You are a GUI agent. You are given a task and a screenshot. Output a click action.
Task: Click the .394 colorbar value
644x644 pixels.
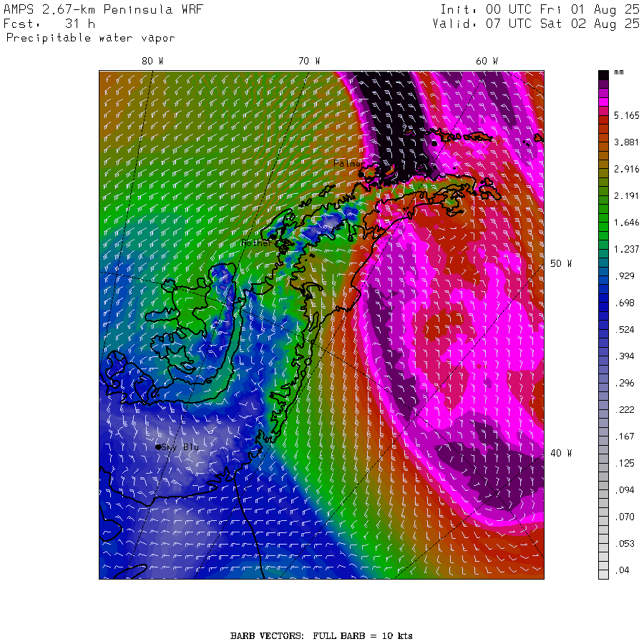click(x=624, y=356)
